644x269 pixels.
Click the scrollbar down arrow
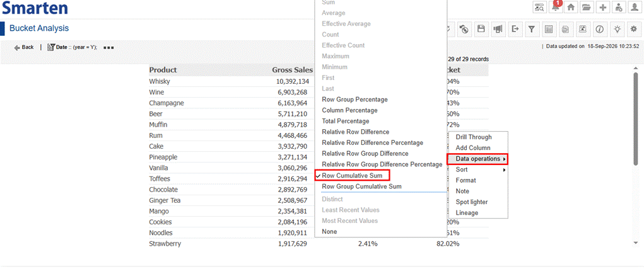click(636, 243)
